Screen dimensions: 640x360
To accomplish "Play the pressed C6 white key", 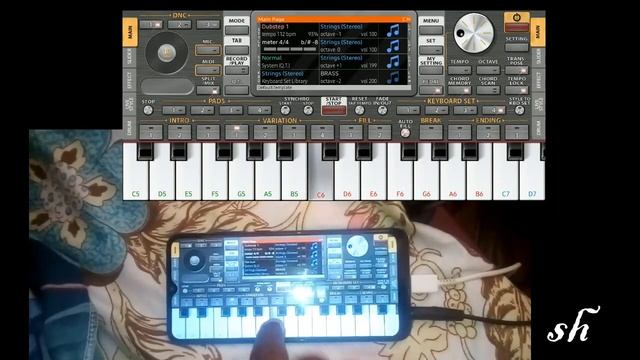I will pyautogui.click(x=320, y=180).
